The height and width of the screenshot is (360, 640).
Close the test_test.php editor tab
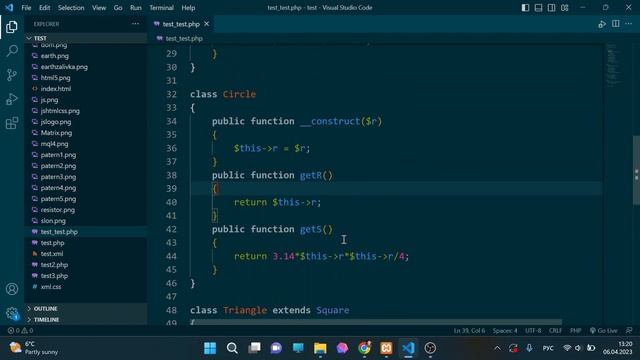[x=207, y=24]
